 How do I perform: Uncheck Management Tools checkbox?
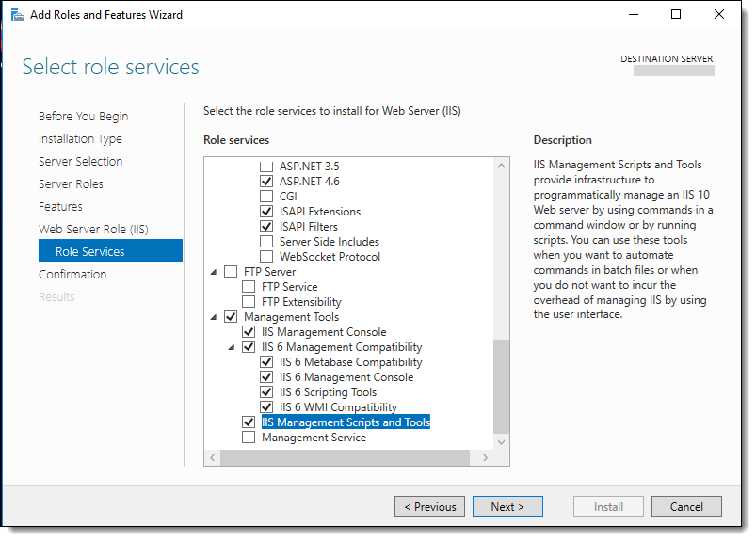coord(231,317)
